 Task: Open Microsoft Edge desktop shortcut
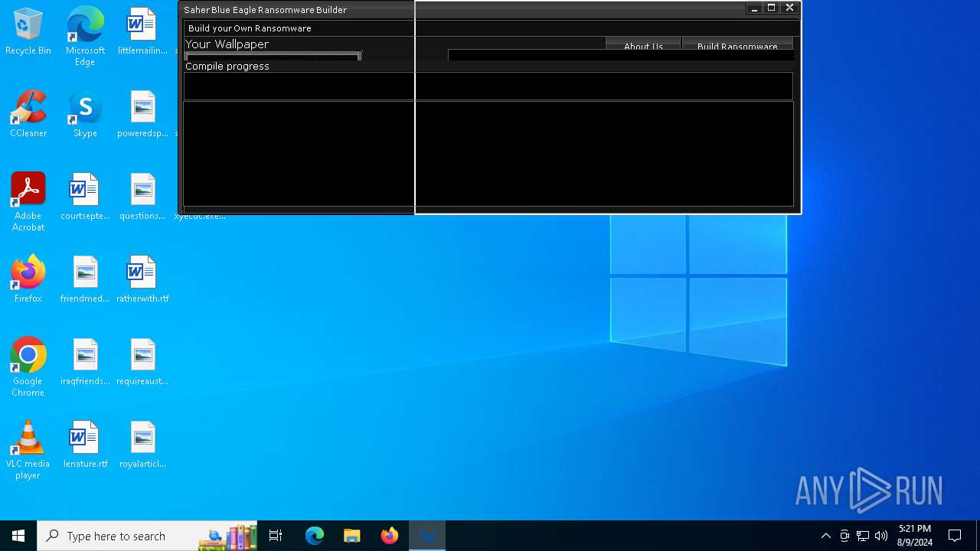point(85,37)
